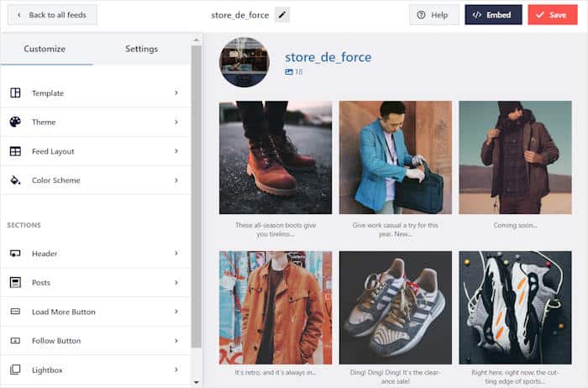588x388 pixels.
Task: Click the store_de_force profile avatar
Action: [244, 62]
